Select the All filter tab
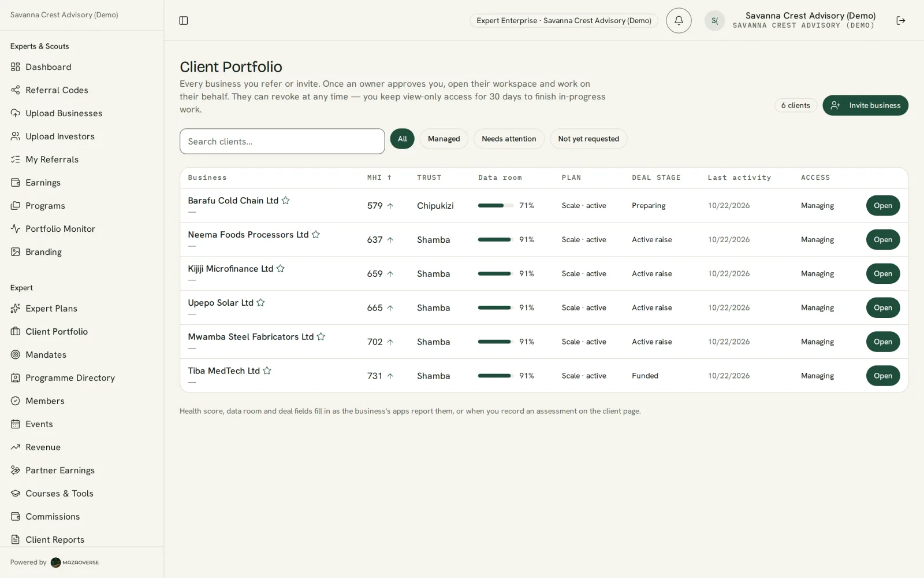The image size is (924, 578). pos(403,139)
